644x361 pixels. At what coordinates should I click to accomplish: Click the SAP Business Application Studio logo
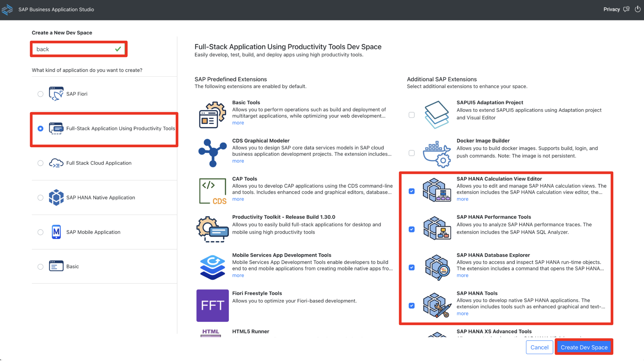(7, 9)
